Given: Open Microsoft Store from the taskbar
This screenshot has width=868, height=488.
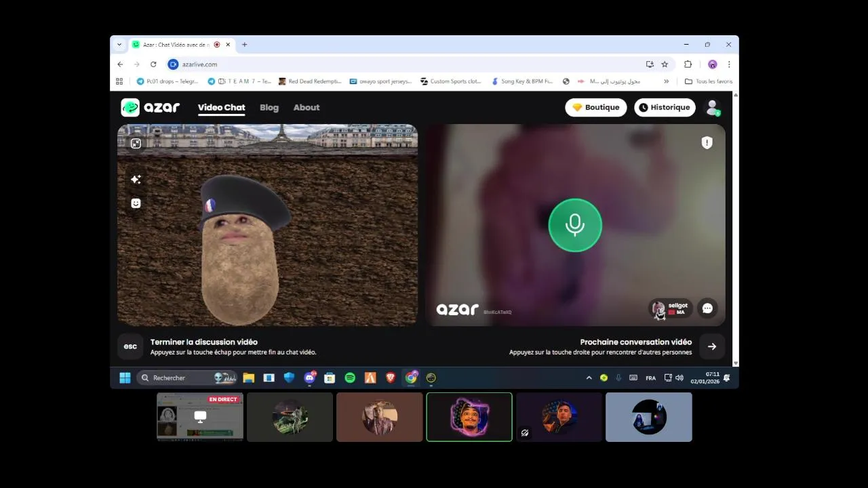Looking at the screenshot, I should pos(330,378).
